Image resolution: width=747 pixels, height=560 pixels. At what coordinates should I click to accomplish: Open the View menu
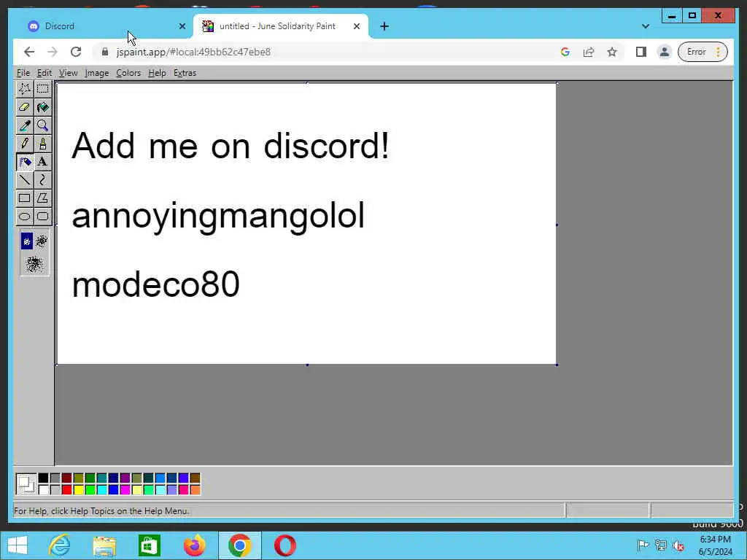tap(68, 73)
